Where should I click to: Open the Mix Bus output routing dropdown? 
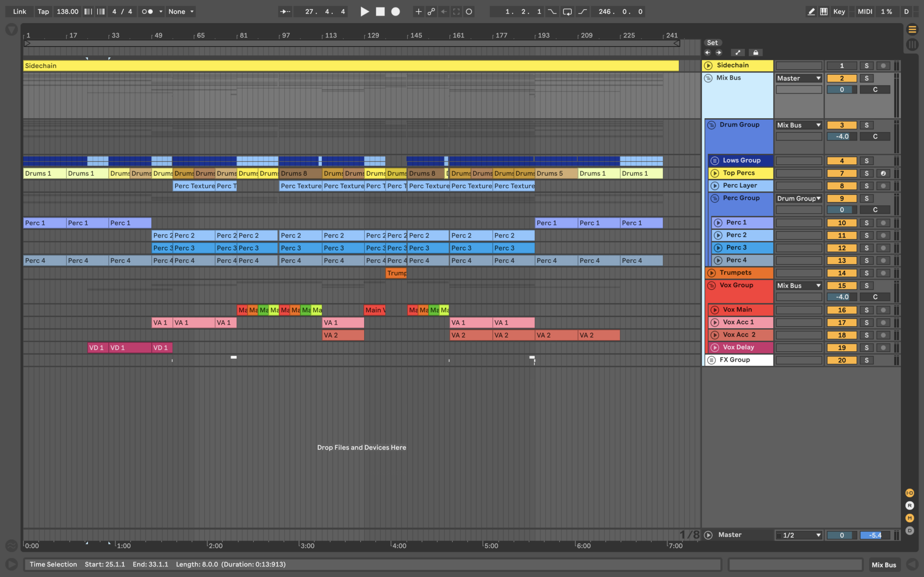[799, 78]
